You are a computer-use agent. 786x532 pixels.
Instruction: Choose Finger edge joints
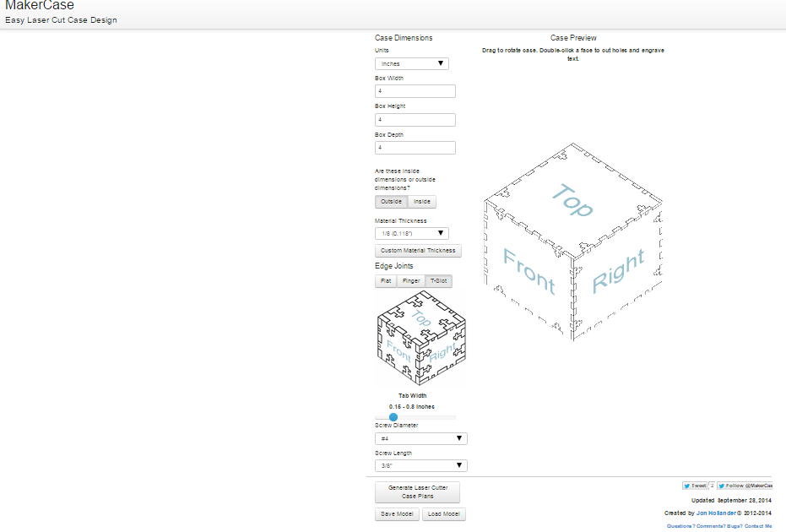coord(411,281)
